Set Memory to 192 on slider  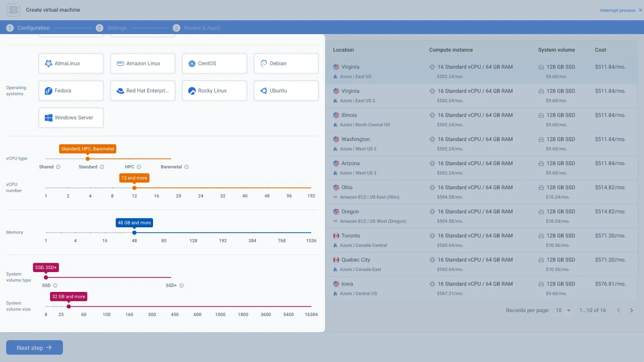223,232
